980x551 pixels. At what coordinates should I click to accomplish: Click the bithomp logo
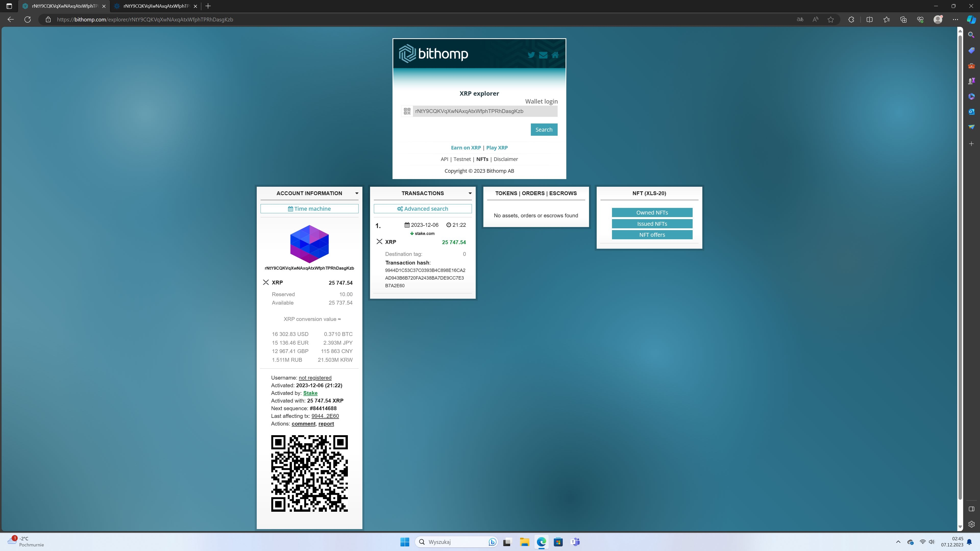coord(433,54)
